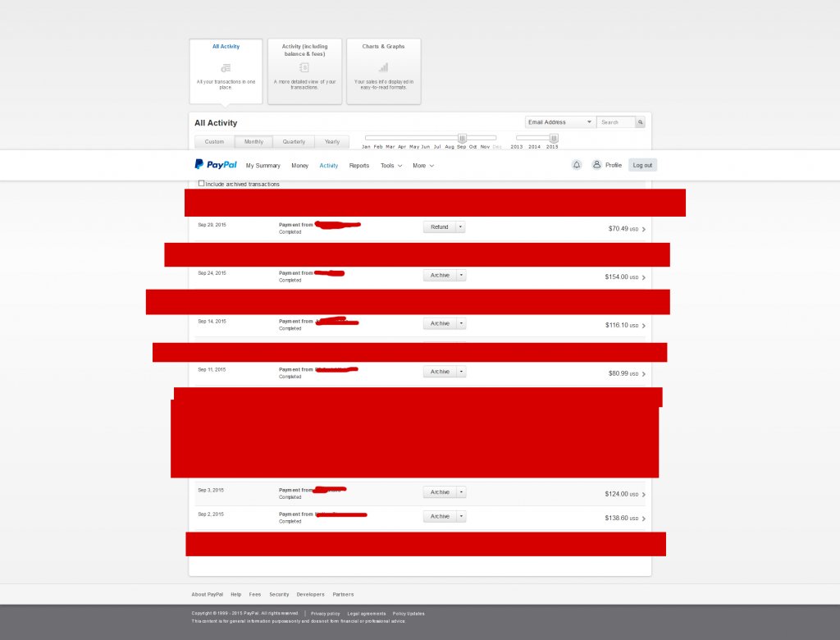The image size is (840, 640).
Task: Click the Sep 14, 2015 date
Action: click(212, 321)
